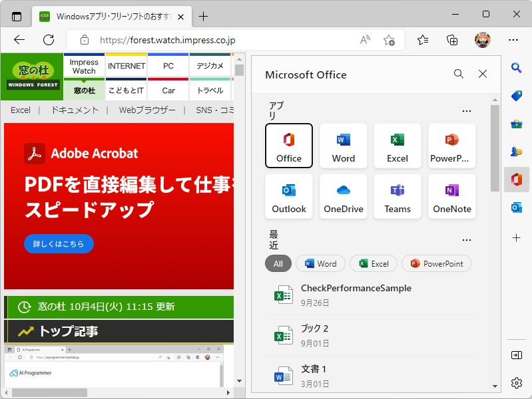This screenshot has width=532, height=399.
Task: Open the Favorites list
Action: click(x=423, y=40)
